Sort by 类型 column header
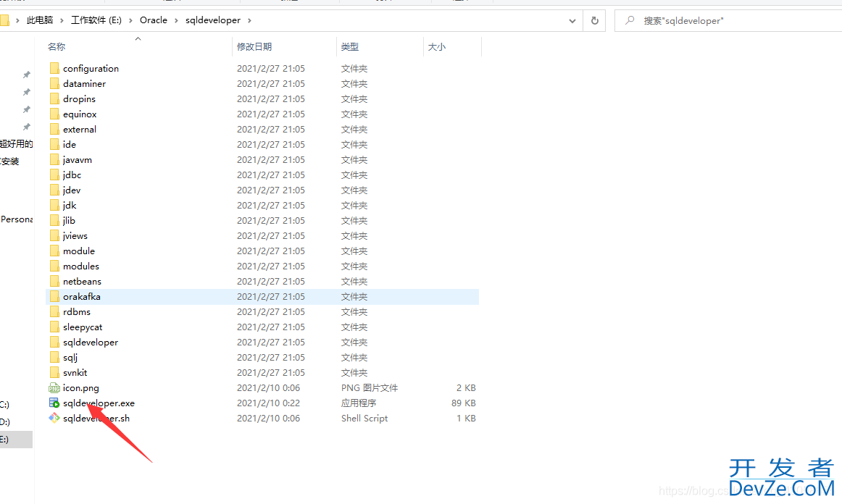This screenshot has height=504, width=842. (x=349, y=46)
